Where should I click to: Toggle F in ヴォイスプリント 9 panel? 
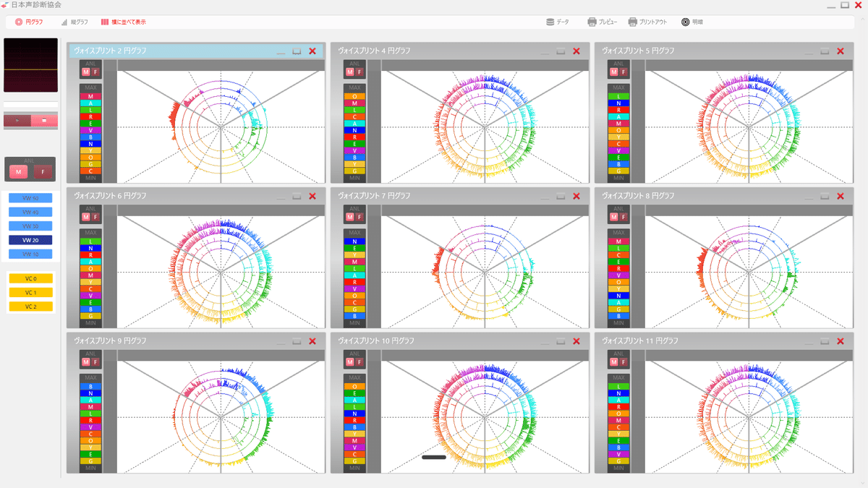(95, 361)
